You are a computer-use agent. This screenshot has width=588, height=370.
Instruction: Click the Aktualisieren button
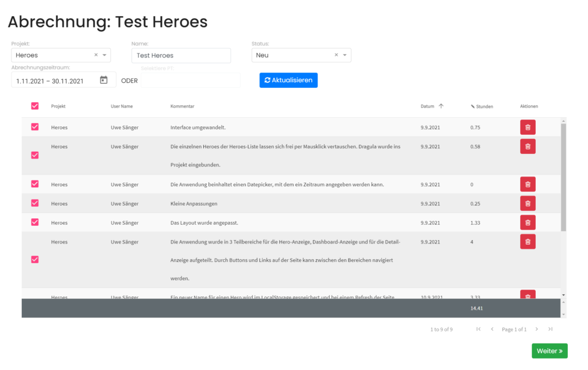(288, 80)
